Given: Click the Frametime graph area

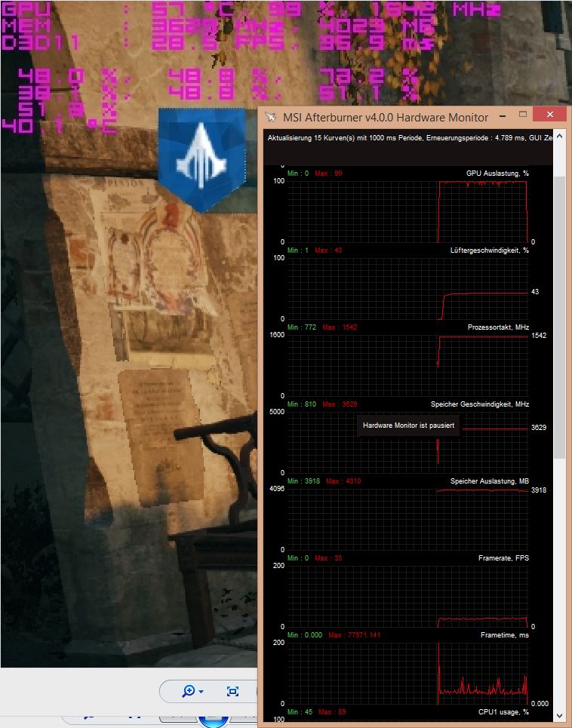Looking at the screenshot, I should (x=407, y=674).
